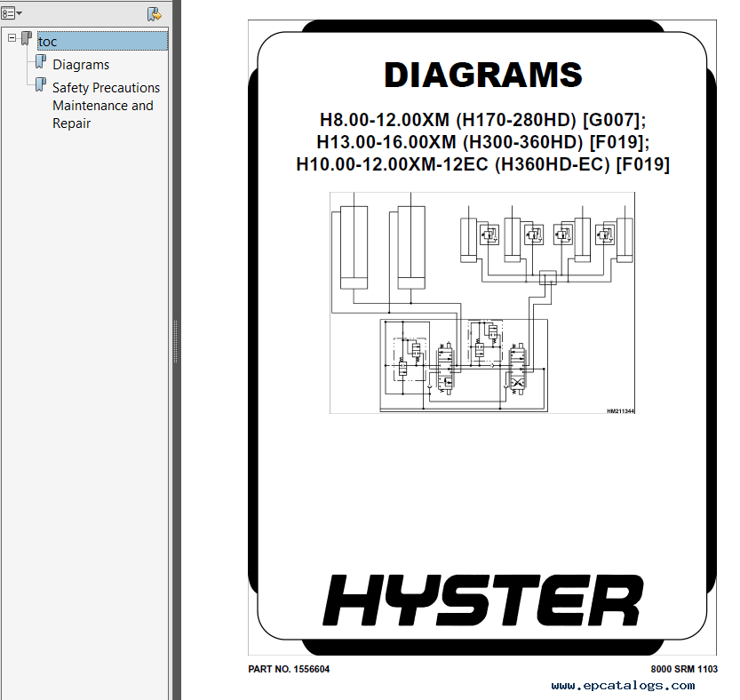Click the toc bookmark icon

(27, 38)
